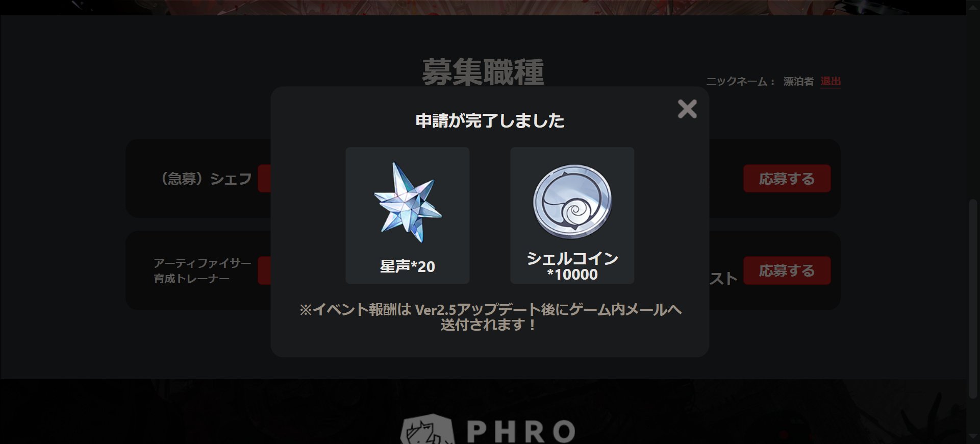Screen dimensions: 980x444
Task: Click the Ver2.5 event reward notice text
Action: point(490,317)
